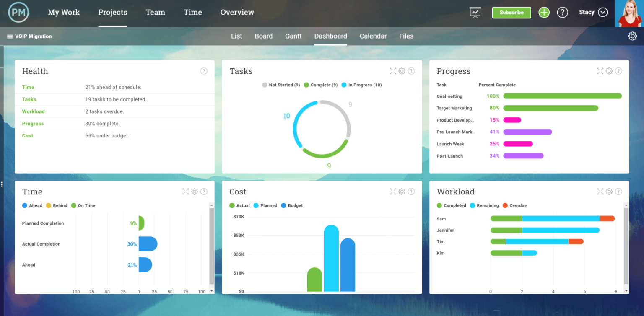This screenshot has width=644, height=316.
Task: Expand the Tasks widget to fullscreen
Action: point(392,71)
